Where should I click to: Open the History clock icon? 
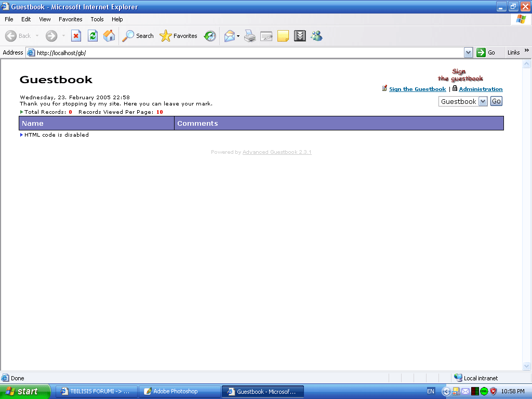[x=210, y=36]
